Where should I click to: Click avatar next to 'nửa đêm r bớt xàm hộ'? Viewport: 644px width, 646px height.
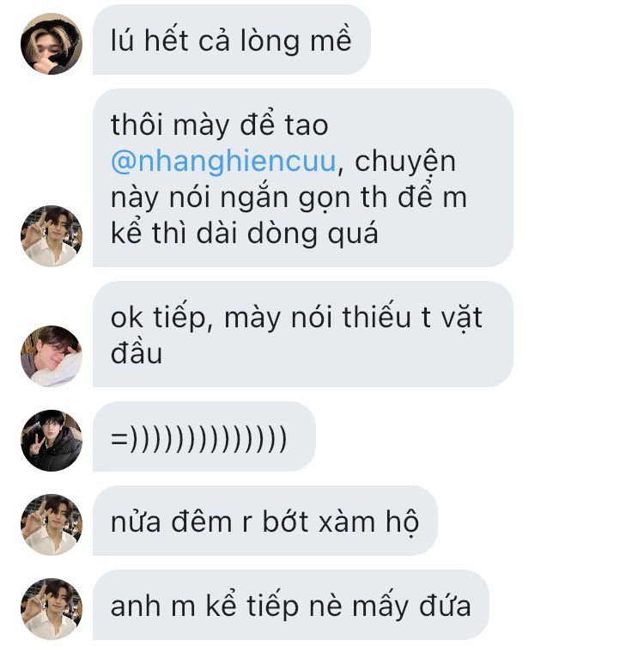52,525
